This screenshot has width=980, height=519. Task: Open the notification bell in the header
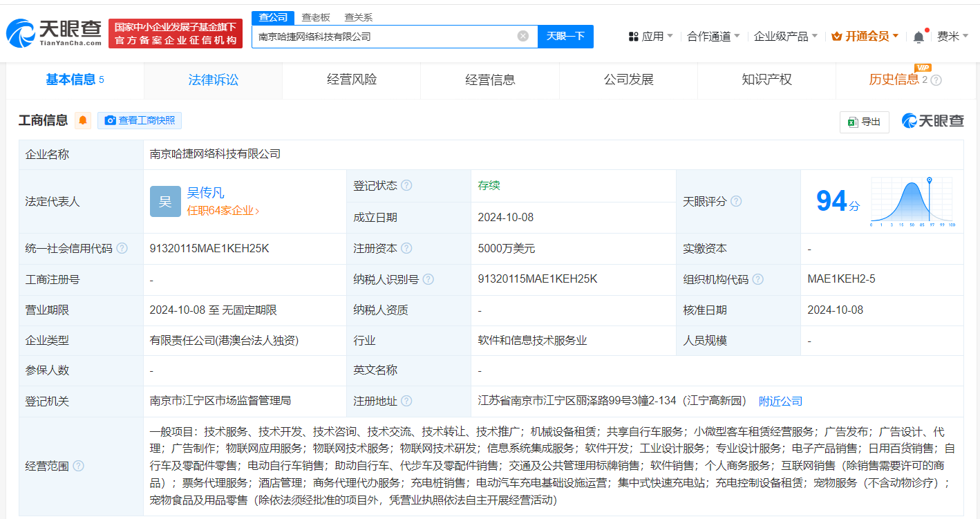[x=918, y=37]
